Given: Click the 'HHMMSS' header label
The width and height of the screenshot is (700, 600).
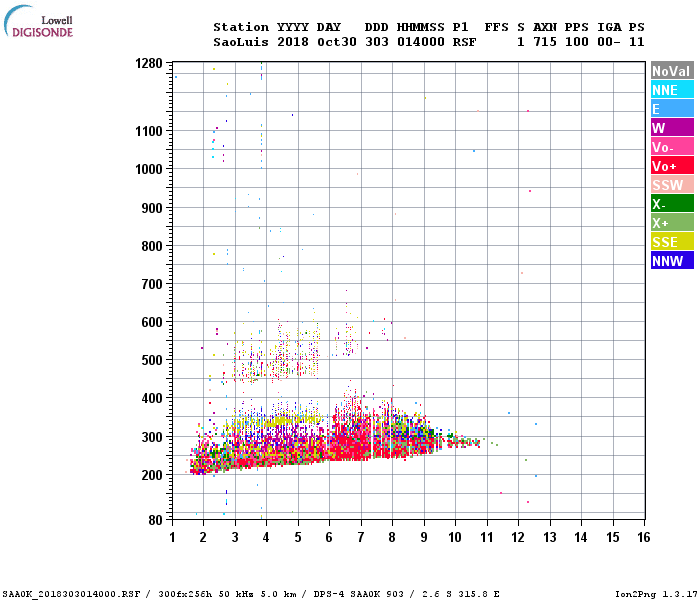Looking at the screenshot, I should 421,27.
